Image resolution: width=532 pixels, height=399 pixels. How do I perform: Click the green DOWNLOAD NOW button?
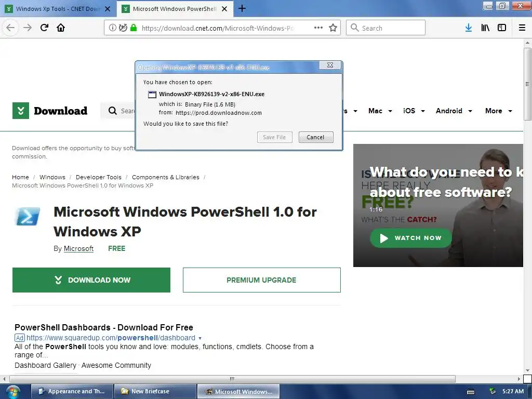click(91, 280)
